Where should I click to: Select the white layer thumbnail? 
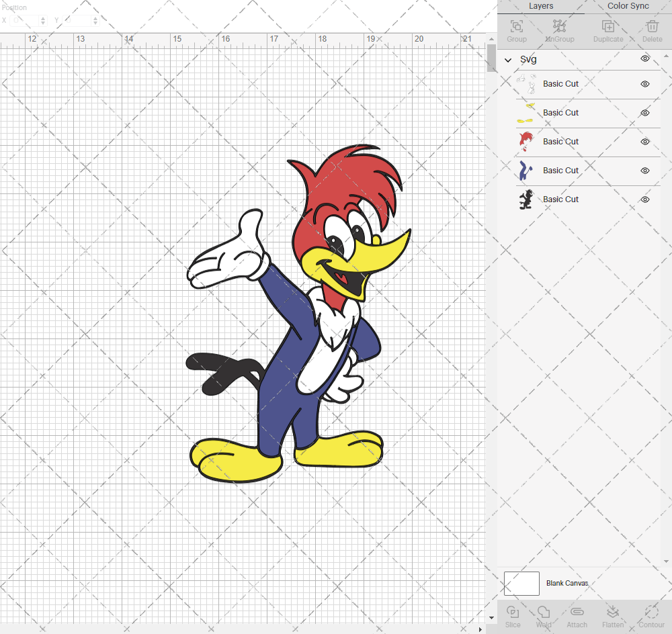(x=526, y=84)
